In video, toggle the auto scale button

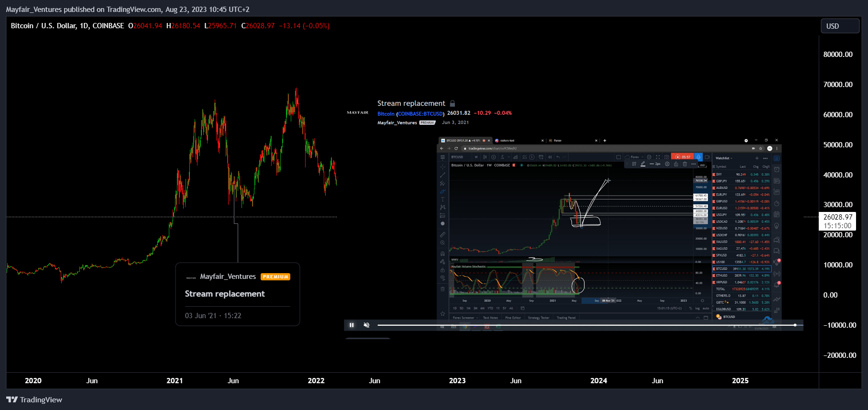(706, 308)
